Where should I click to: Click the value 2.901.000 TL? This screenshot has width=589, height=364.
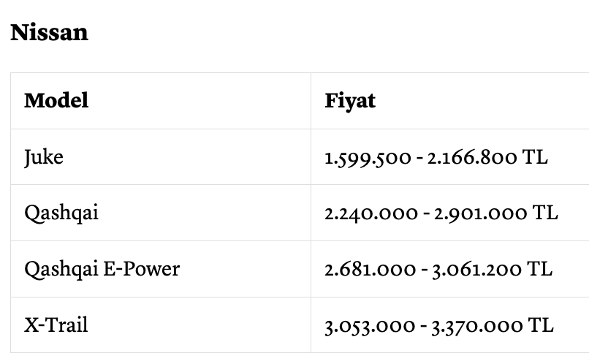pos(496,213)
